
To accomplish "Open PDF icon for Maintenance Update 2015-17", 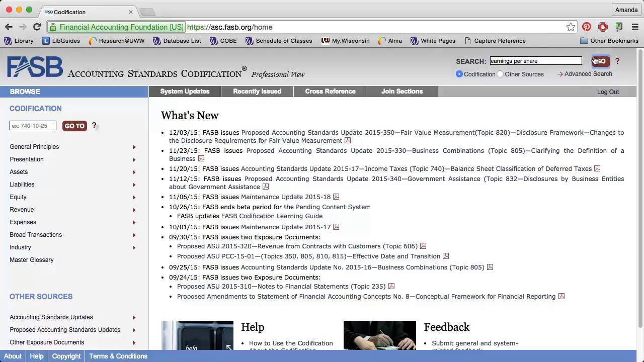I will (x=336, y=227).
